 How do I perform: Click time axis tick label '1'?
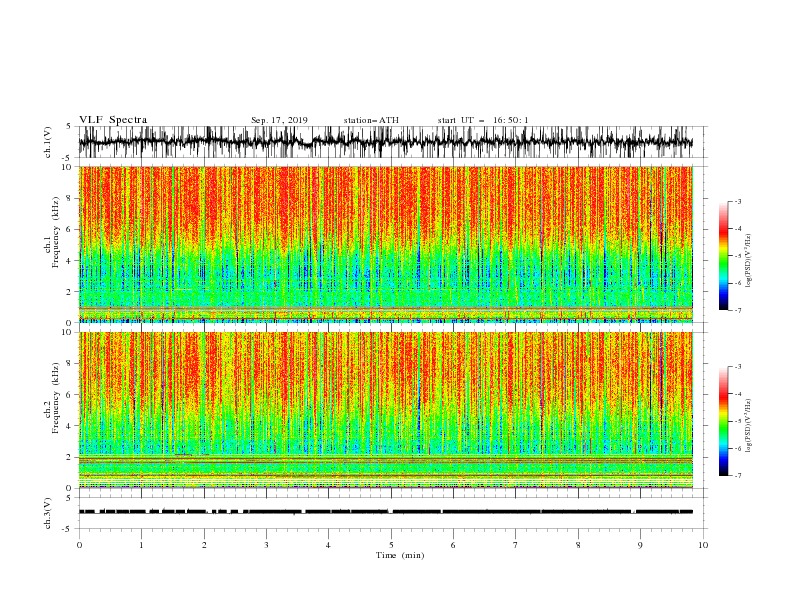pyautogui.click(x=141, y=545)
